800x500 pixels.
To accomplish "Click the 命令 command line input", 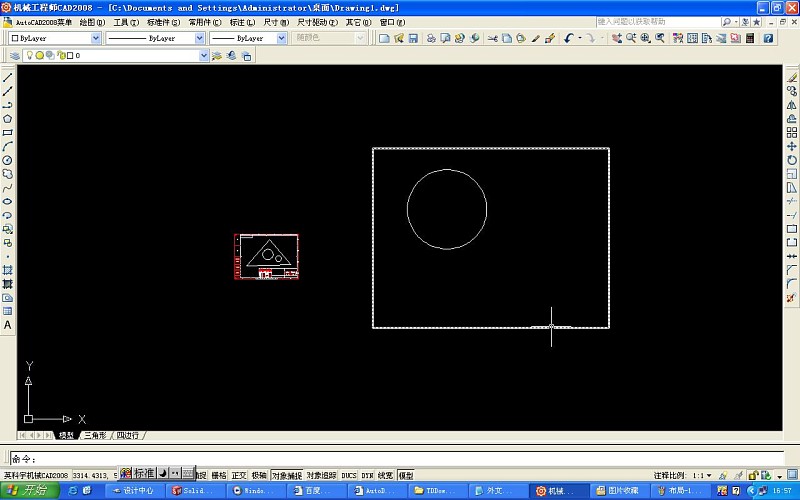I will pyautogui.click(x=398, y=459).
